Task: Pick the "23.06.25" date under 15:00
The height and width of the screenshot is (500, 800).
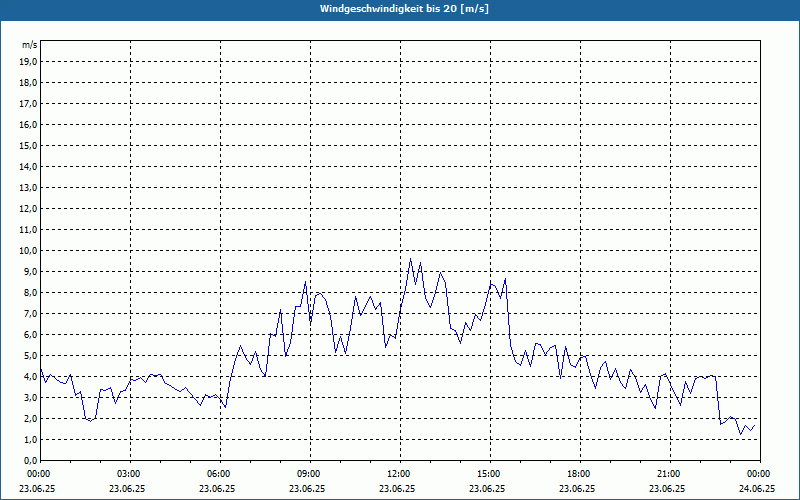Action: (x=487, y=488)
